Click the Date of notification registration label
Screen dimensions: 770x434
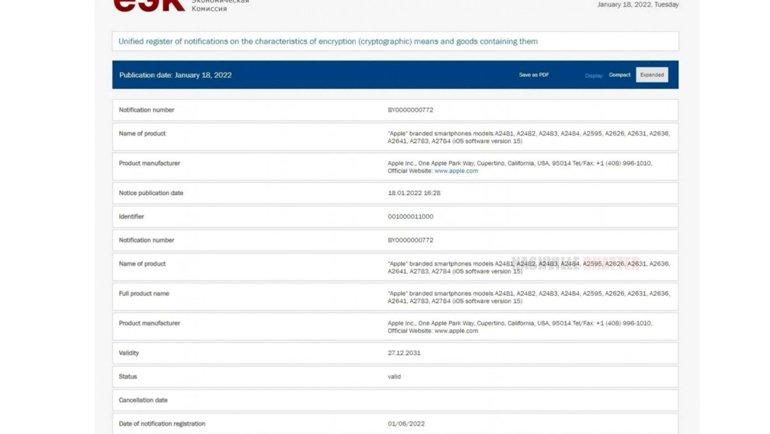pos(162,424)
